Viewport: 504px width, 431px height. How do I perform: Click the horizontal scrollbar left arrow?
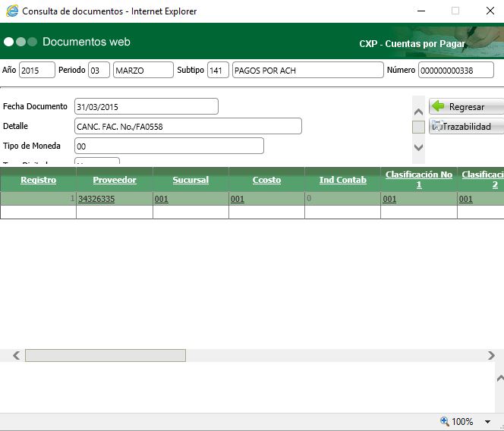tap(16, 355)
